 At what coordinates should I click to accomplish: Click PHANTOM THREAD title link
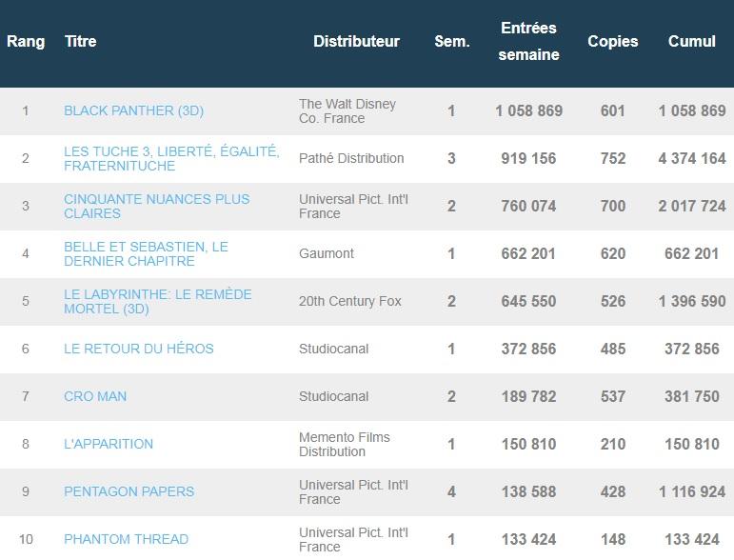click(126, 539)
